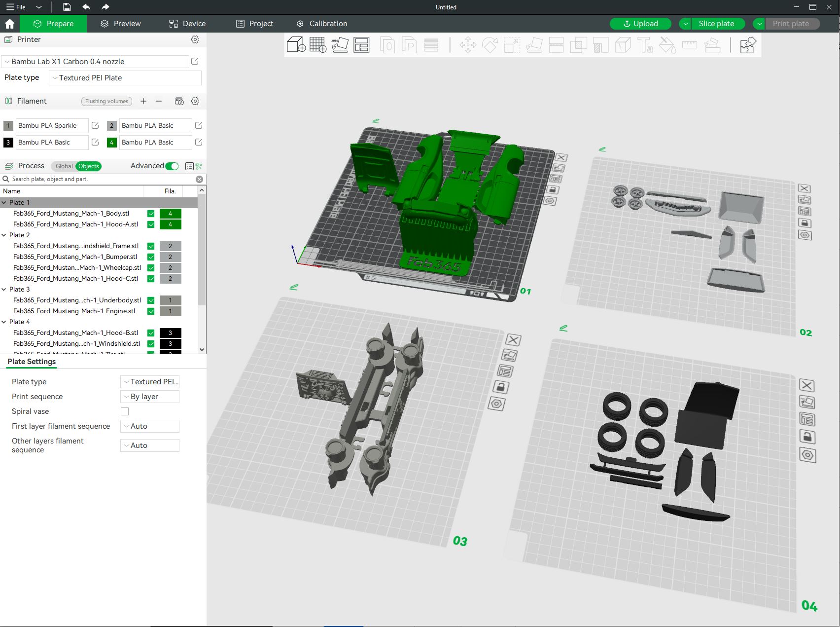
Task: Uncheck Mach-1_Engine.stl printable checkbox
Action: [x=151, y=311]
